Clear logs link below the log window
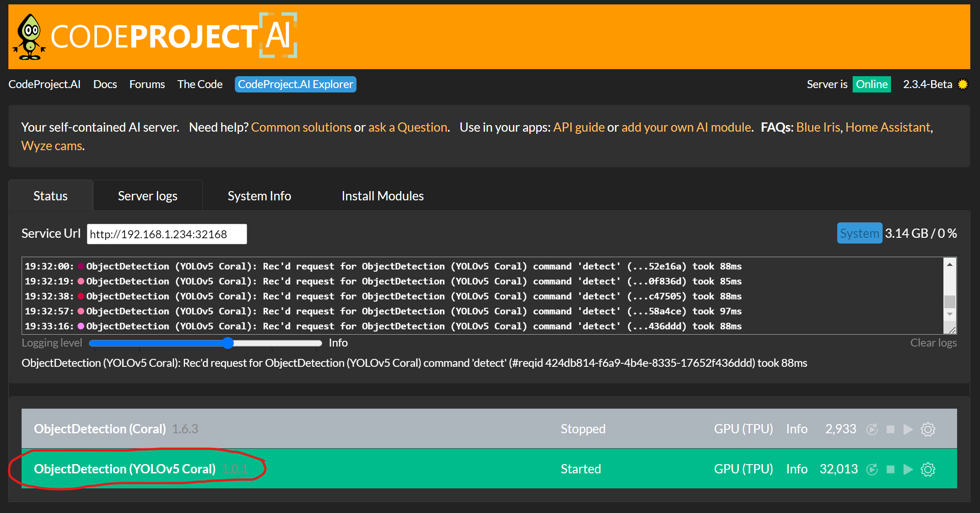 tap(933, 343)
